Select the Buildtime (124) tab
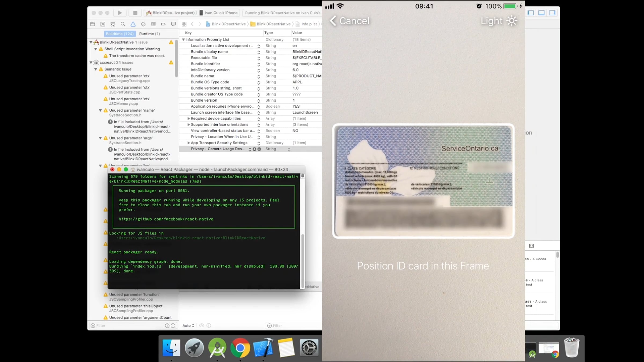 pyautogui.click(x=120, y=34)
